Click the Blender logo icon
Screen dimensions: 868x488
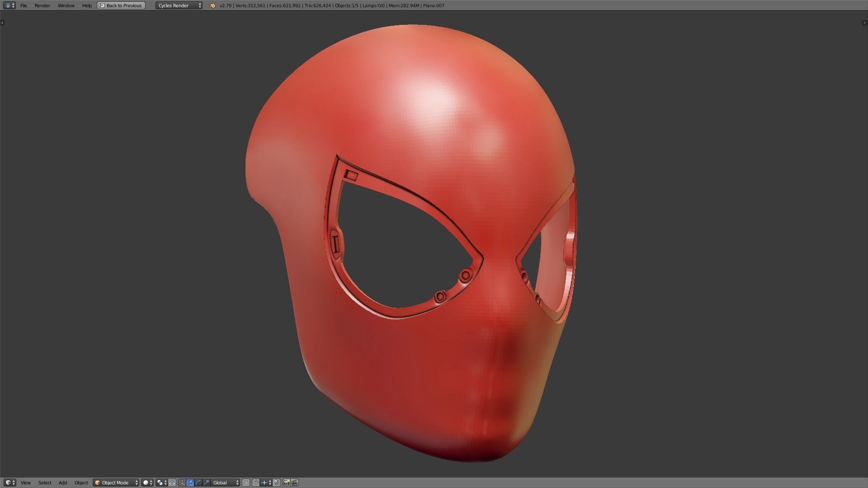click(x=212, y=5)
